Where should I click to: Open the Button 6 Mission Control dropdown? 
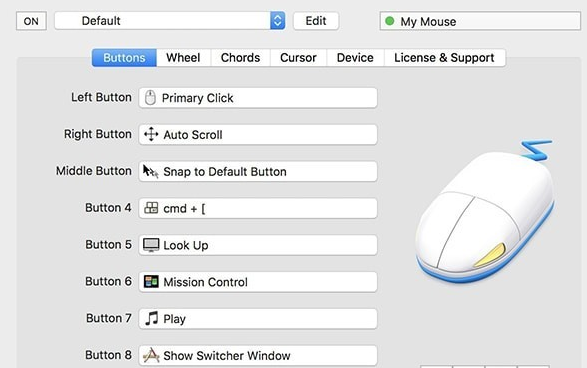(258, 282)
